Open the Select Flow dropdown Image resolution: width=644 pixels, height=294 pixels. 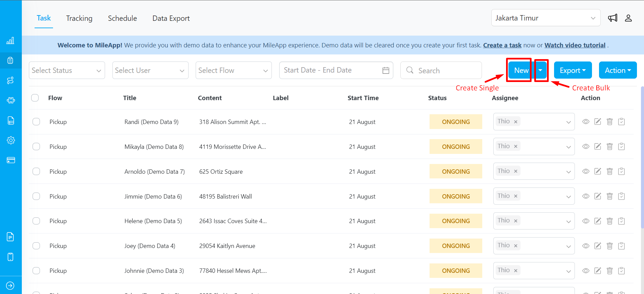coord(234,70)
